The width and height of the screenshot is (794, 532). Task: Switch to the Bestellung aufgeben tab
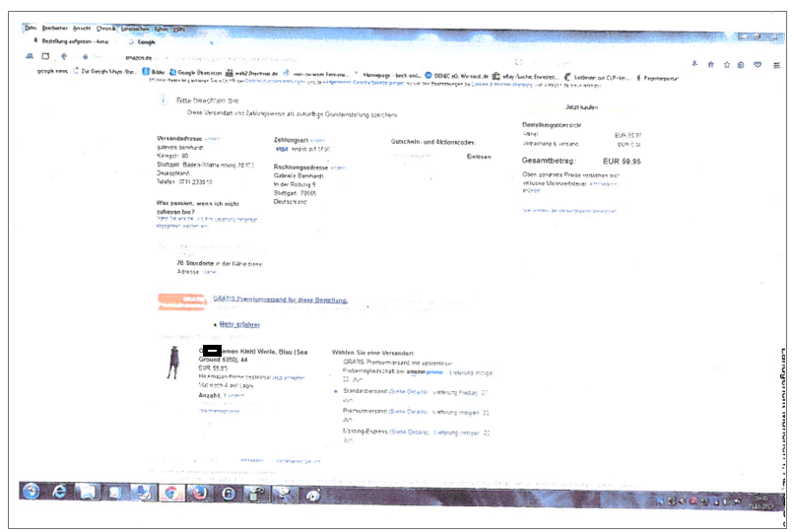(x=71, y=41)
